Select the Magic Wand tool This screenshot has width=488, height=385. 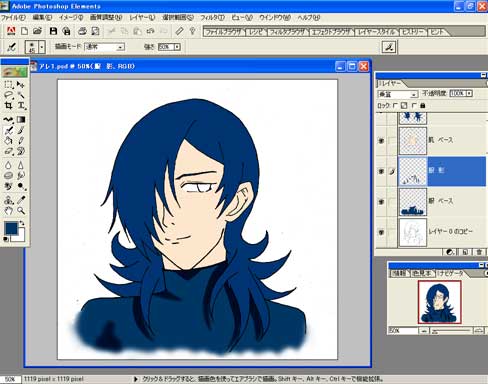click(21, 95)
